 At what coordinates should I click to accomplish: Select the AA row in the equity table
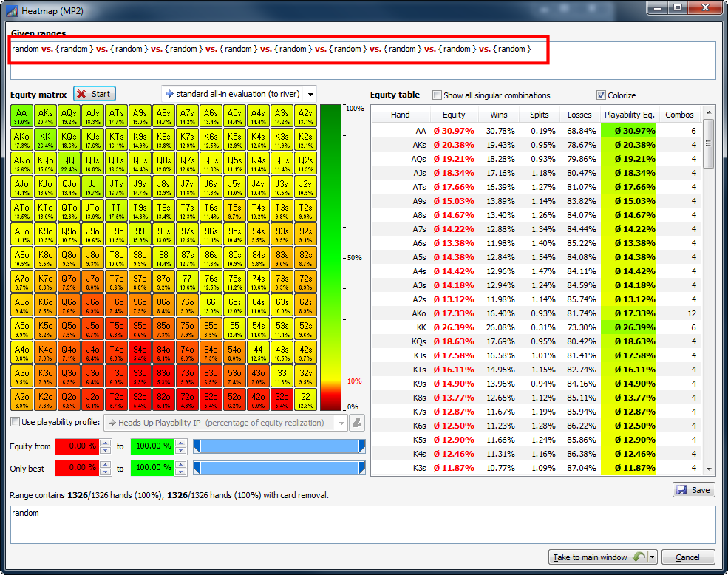pyautogui.click(x=537, y=131)
